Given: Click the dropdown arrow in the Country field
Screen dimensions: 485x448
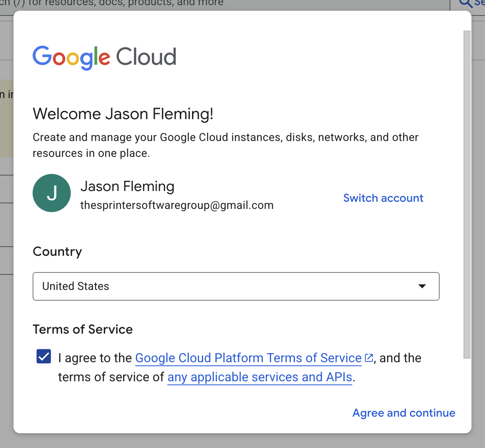Looking at the screenshot, I should click(422, 286).
